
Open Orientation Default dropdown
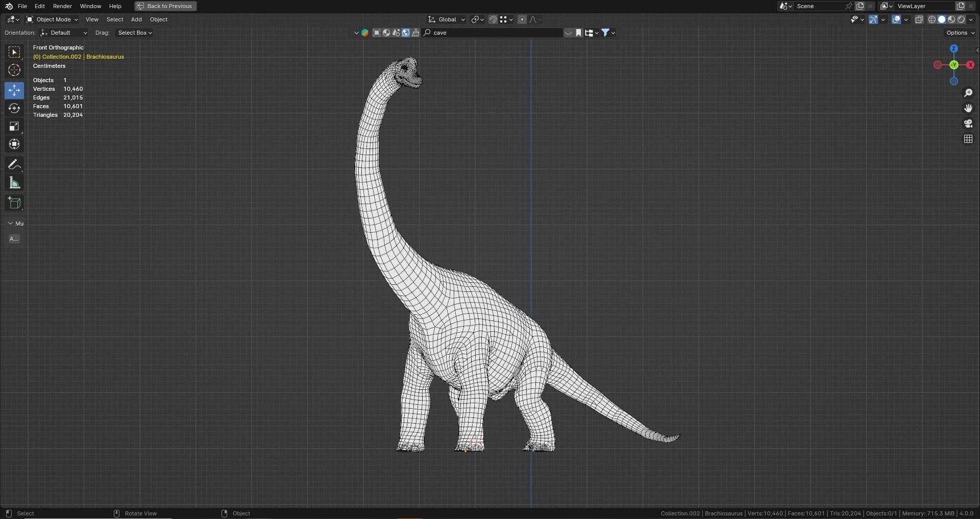[64, 33]
